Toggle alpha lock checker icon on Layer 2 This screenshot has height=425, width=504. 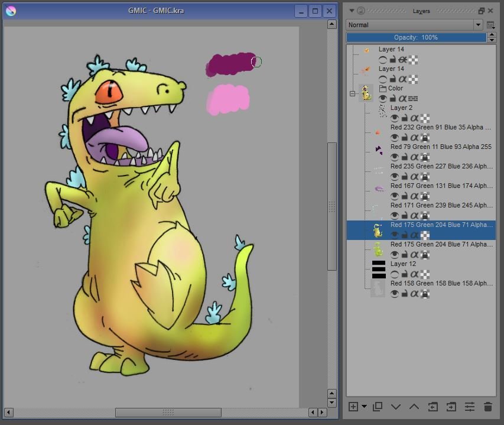(425, 118)
